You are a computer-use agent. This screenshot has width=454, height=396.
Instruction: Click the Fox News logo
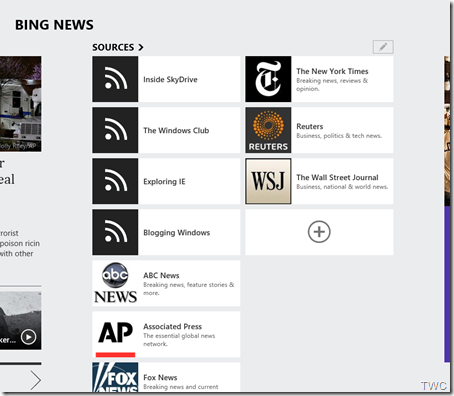point(115,377)
